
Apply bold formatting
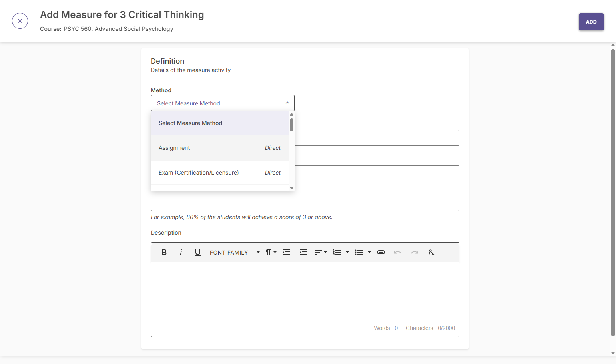pyautogui.click(x=164, y=252)
